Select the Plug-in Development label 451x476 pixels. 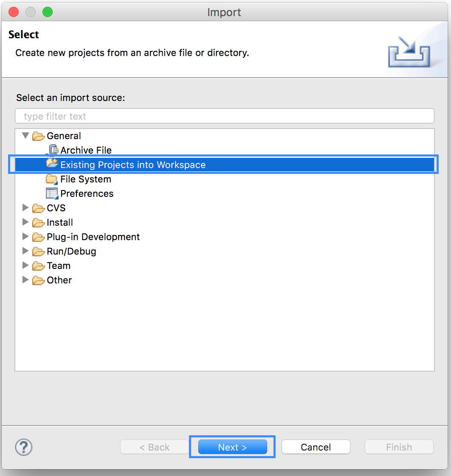93,237
